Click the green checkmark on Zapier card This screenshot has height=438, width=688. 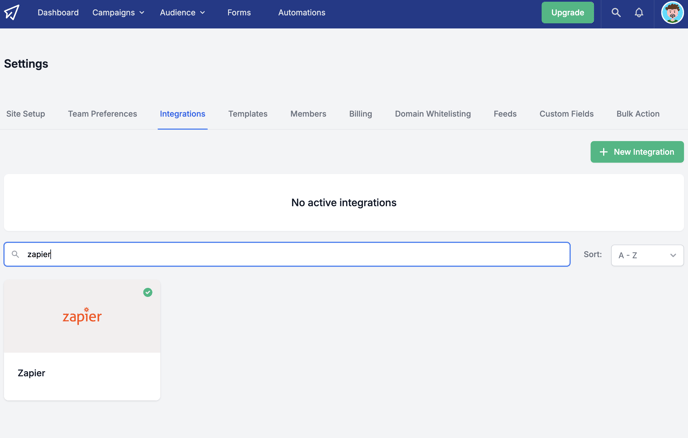pyautogui.click(x=148, y=292)
